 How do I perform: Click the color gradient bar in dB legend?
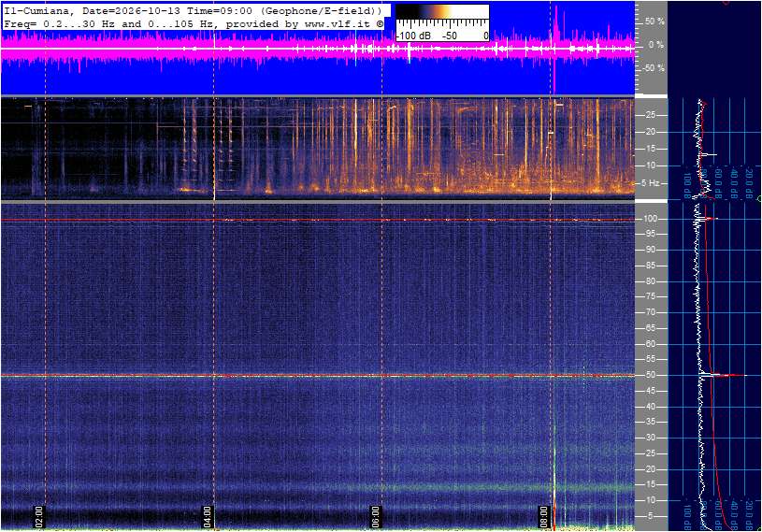pyautogui.click(x=442, y=11)
